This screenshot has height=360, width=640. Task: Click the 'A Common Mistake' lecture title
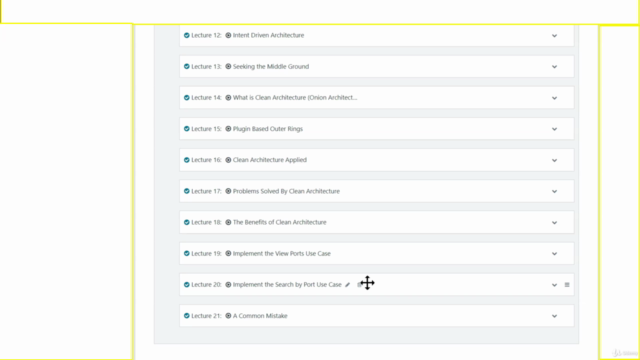(x=260, y=316)
